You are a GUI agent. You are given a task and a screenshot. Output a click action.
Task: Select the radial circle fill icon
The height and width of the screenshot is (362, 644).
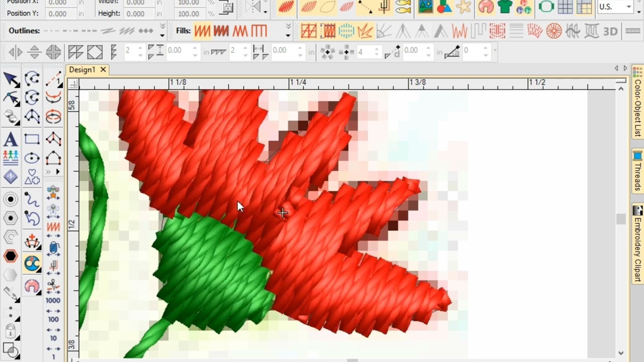554,31
